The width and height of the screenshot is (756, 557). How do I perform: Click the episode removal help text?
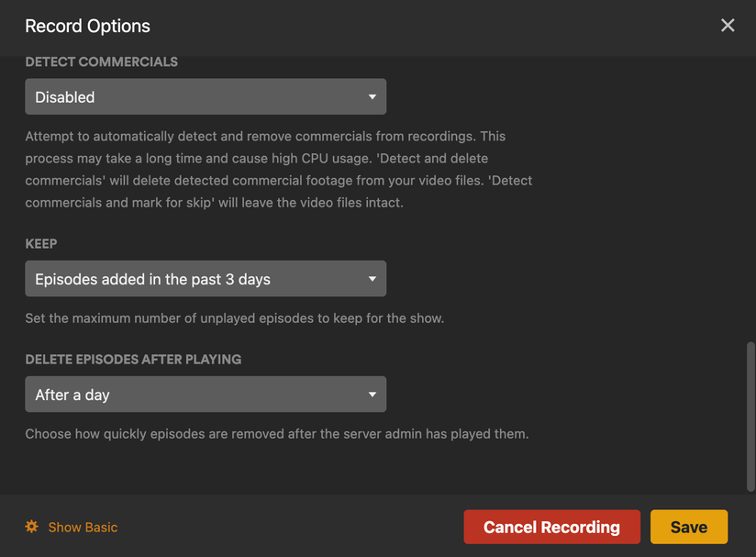point(276,434)
